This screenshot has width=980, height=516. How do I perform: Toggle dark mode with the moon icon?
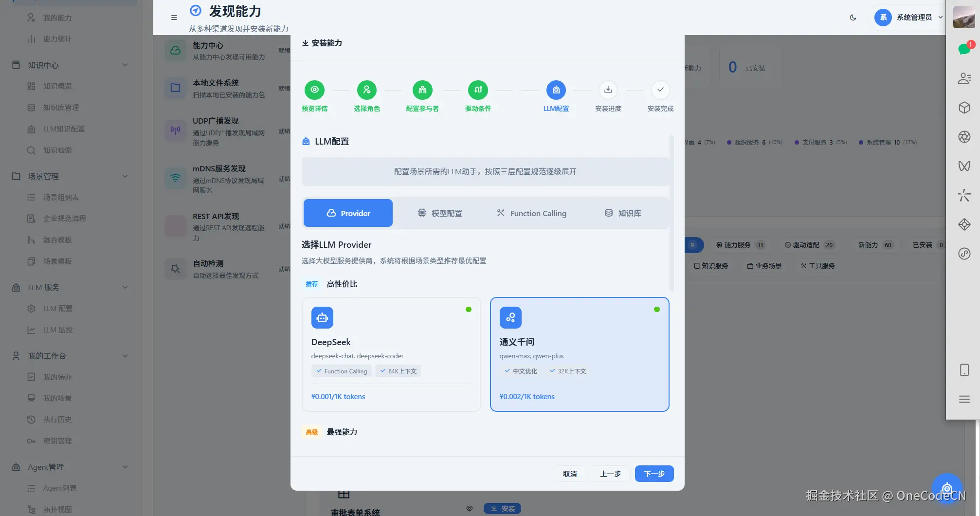(x=853, y=17)
